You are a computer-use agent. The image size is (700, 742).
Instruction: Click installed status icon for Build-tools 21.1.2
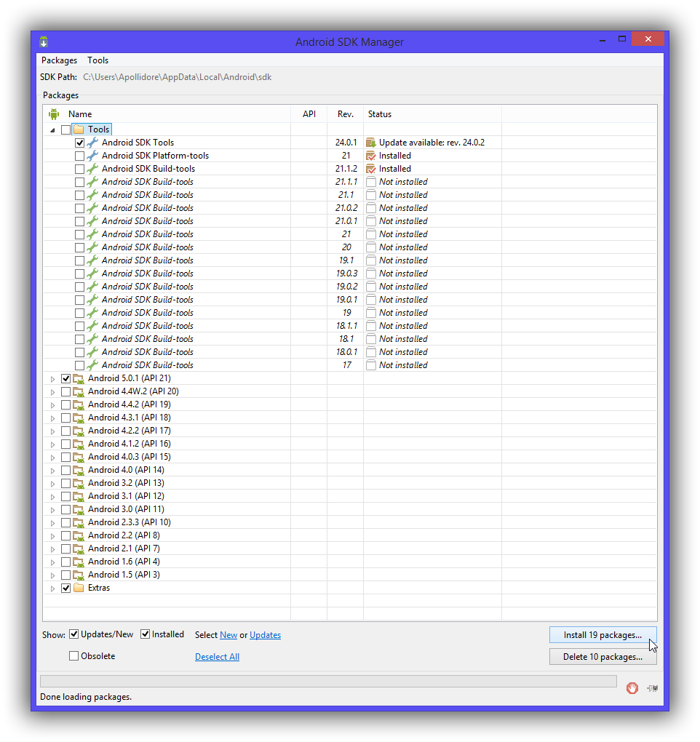tap(371, 169)
